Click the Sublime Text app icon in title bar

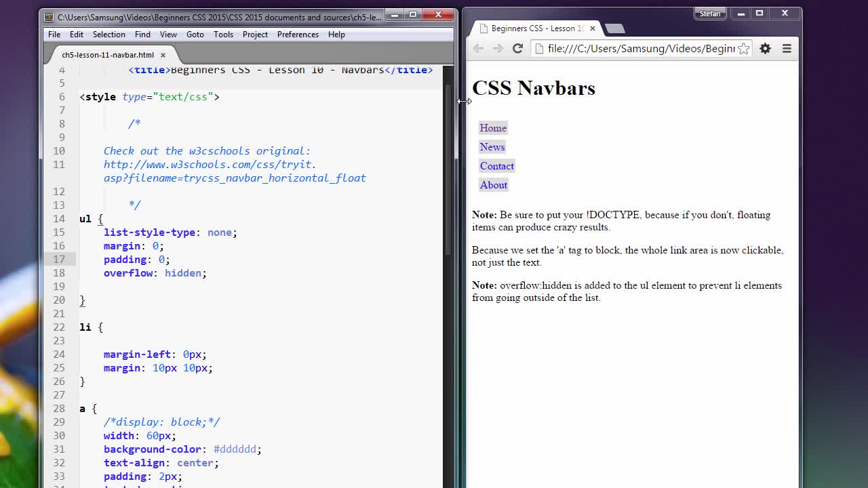[x=49, y=17]
